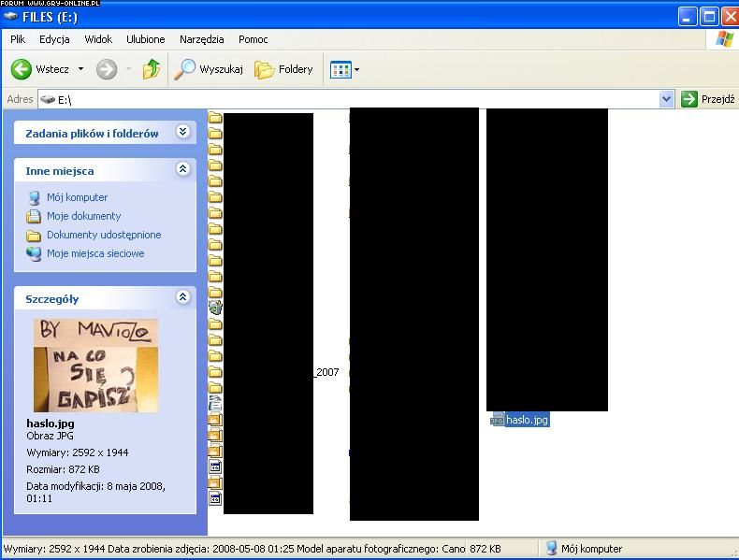Toggle the Foldery folder pane

point(284,69)
